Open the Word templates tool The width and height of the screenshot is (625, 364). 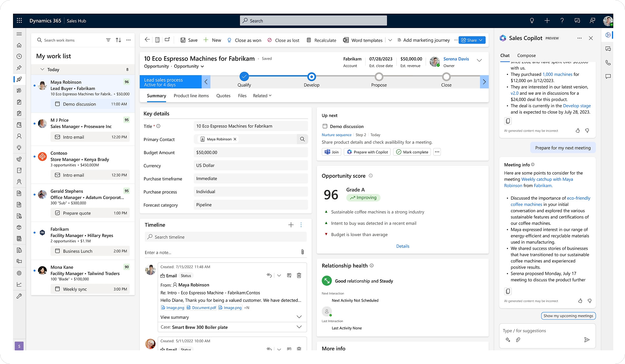coord(363,40)
